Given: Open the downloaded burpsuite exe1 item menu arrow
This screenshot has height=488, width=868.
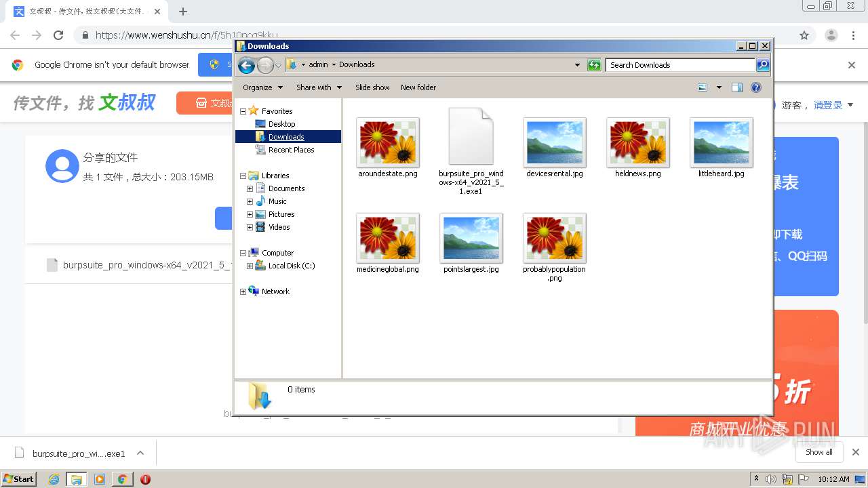Looking at the screenshot, I should pyautogui.click(x=140, y=453).
